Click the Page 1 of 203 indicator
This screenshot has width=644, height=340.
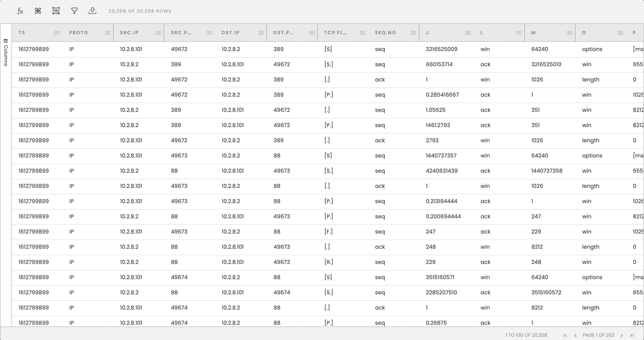tap(598, 336)
